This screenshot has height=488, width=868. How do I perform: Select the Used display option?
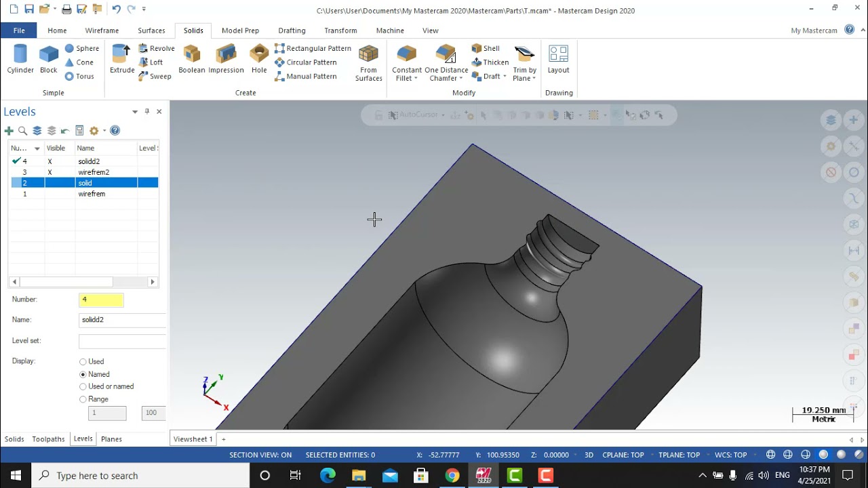pyautogui.click(x=83, y=362)
